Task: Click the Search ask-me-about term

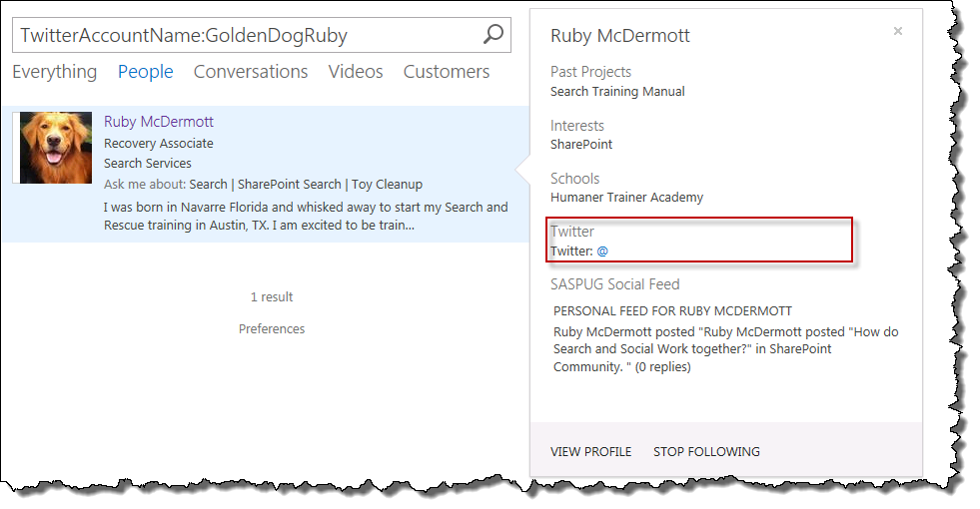Action: click(x=208, y=185)
